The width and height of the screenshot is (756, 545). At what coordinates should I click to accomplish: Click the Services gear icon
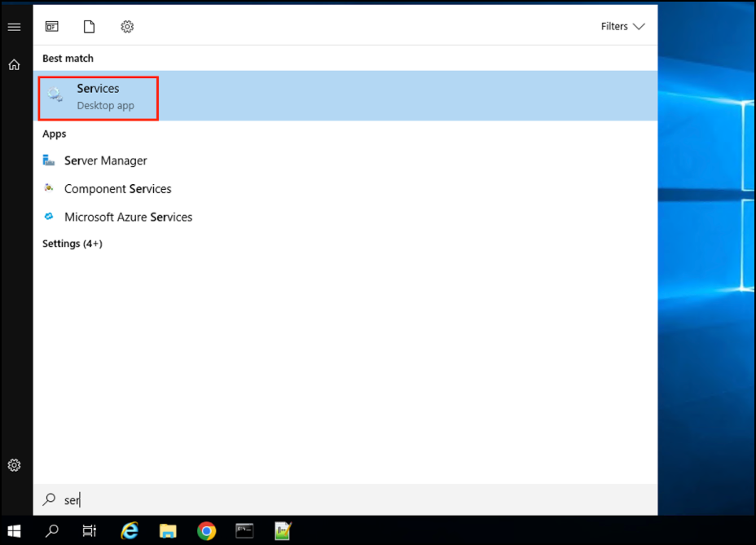pos(55,95)
